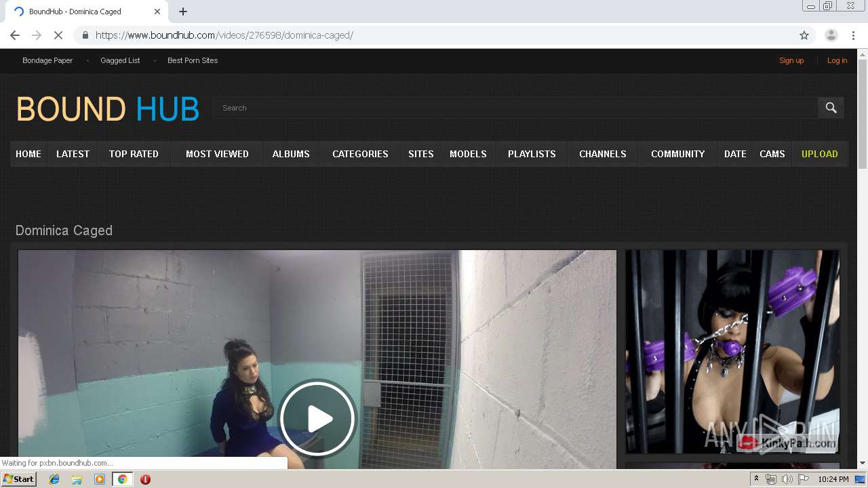Open media player taskbar icon
This screenshot has height=488, width=868.
(100, 479)
